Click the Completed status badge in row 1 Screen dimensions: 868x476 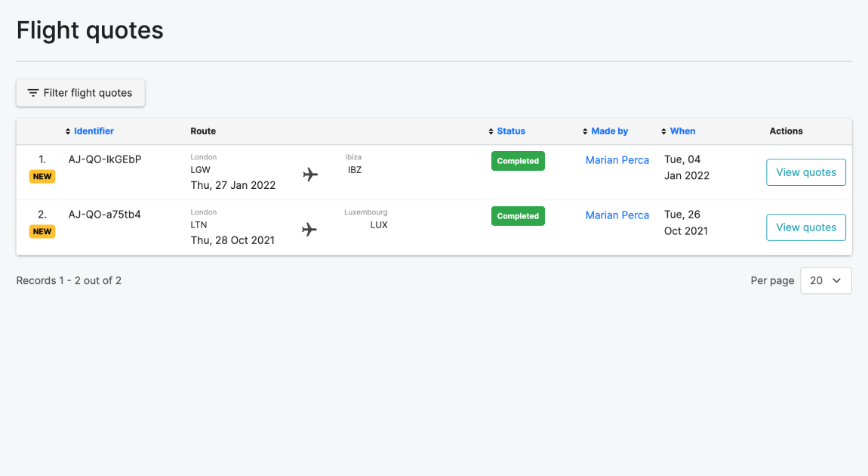coord(518,161)
